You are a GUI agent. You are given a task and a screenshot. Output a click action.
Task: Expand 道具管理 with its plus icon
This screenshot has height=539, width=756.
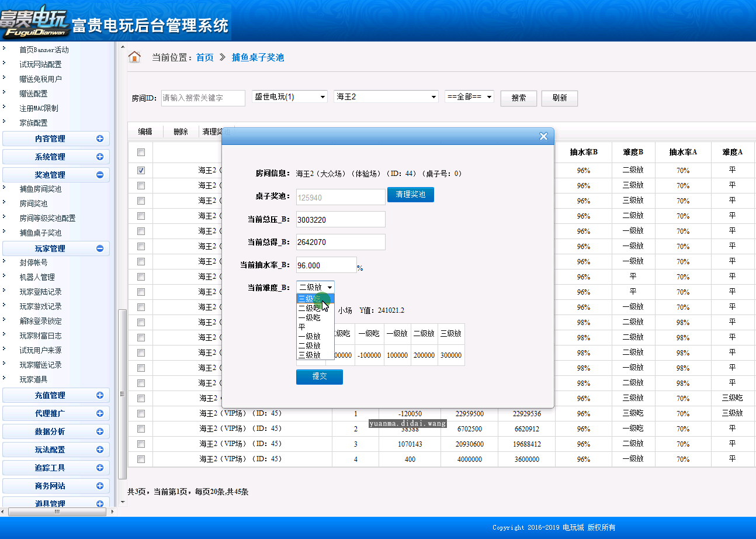pos(100,503)
